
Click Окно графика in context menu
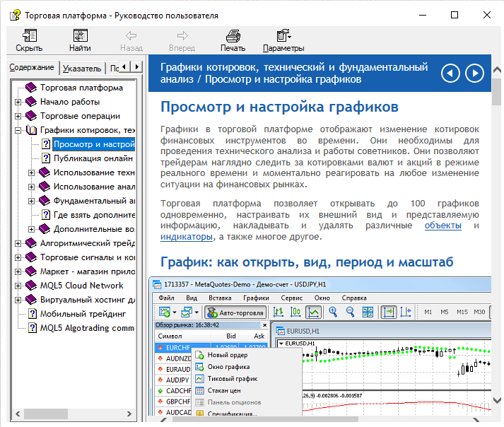click(247, 367)
